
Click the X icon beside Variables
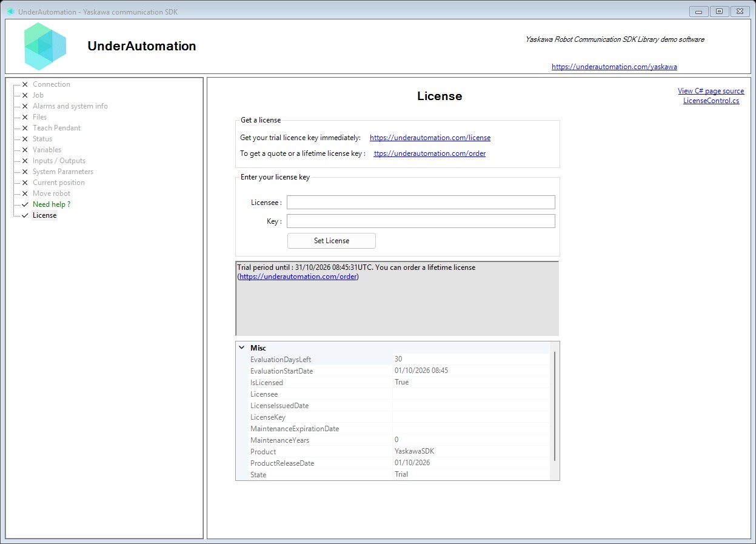coord(25,150)
